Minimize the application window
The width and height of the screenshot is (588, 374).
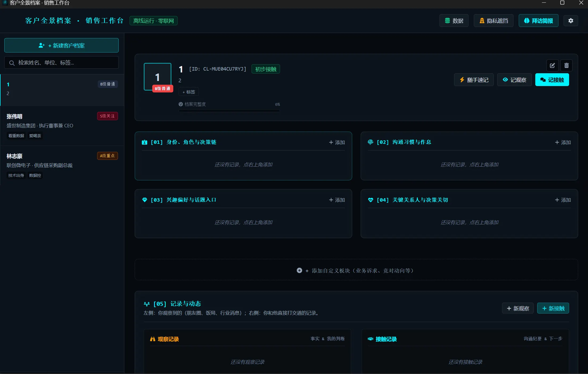point(544,3)
